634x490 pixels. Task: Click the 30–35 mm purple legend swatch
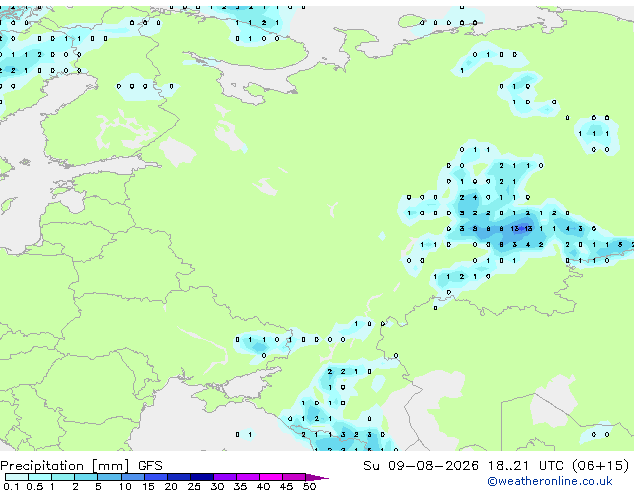[225, 477]
